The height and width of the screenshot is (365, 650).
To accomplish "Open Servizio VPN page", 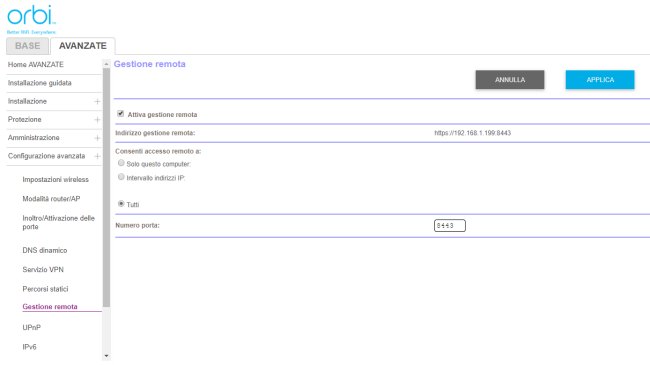I will [43, 270].
